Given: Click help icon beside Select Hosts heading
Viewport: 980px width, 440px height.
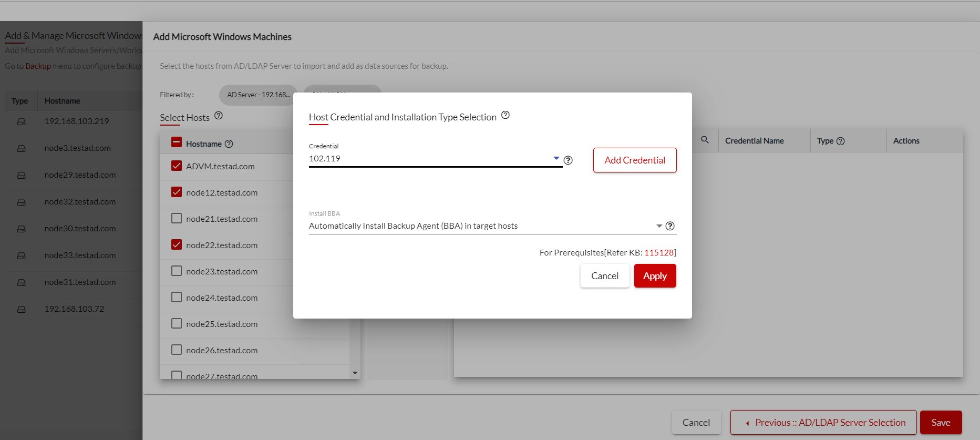Looking at the screenshot, I should click(x=219, y=116).
